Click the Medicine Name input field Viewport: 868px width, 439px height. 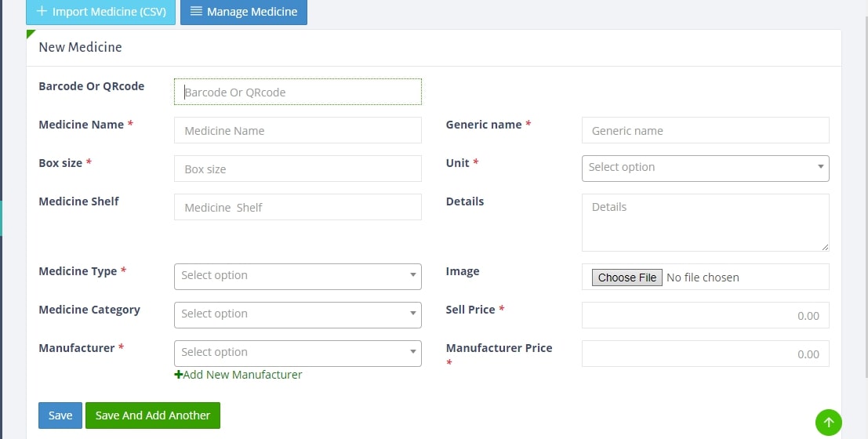[x=298, y=130]
